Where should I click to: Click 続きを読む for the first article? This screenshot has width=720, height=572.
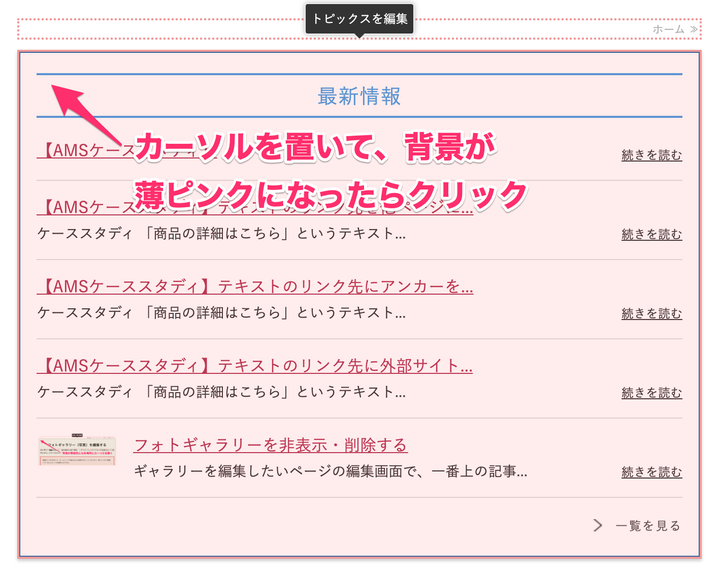[x=652, y=155]
